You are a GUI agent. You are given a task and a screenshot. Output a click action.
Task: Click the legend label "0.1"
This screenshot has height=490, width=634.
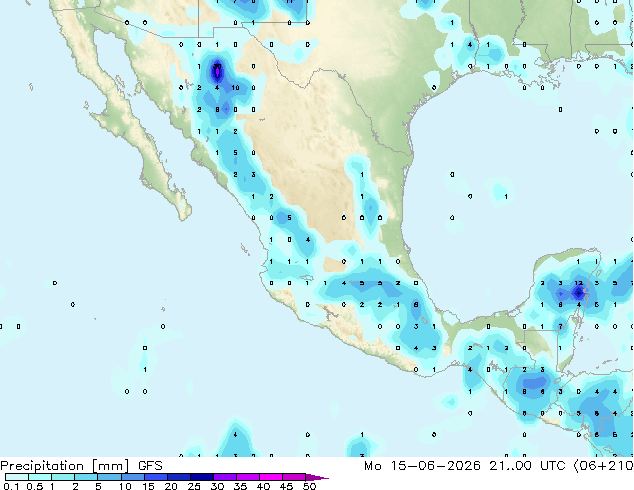[11, 486]
